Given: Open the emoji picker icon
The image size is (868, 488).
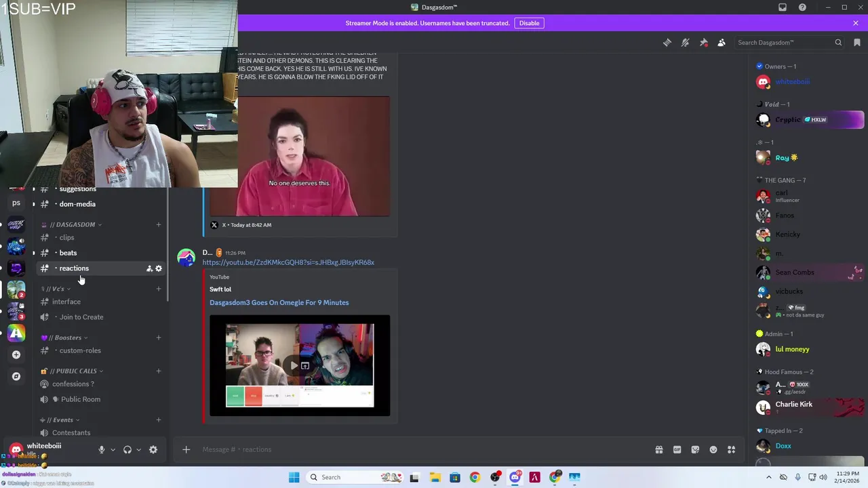Looking at the screenshot, I should pos(713,449).
